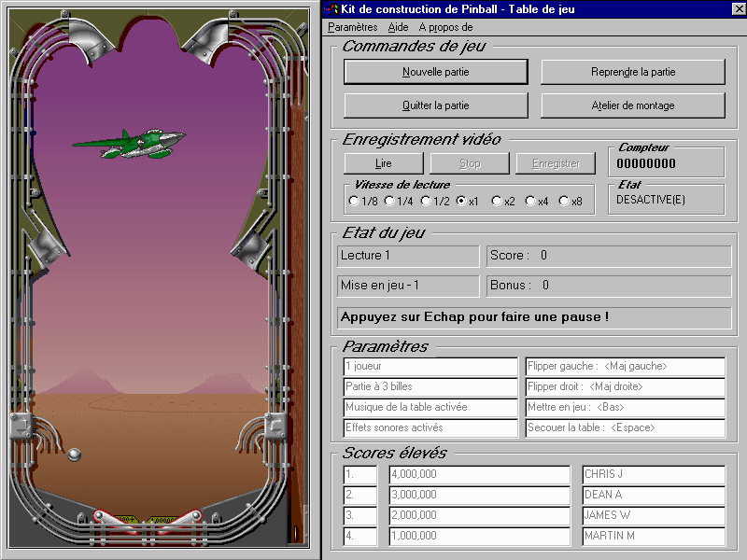Select x2 playback speed
This screenshot has height=560, width=747.
(497, 199)
